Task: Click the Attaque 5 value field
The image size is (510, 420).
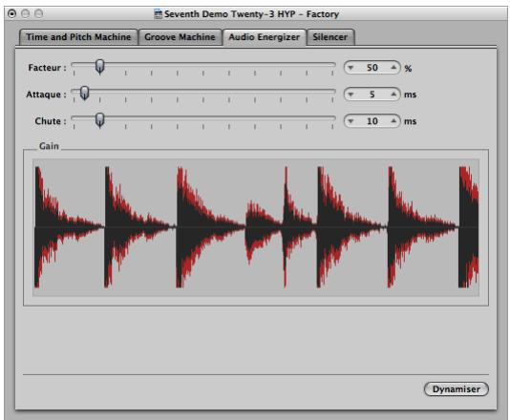Action: [x=372, y=94]
